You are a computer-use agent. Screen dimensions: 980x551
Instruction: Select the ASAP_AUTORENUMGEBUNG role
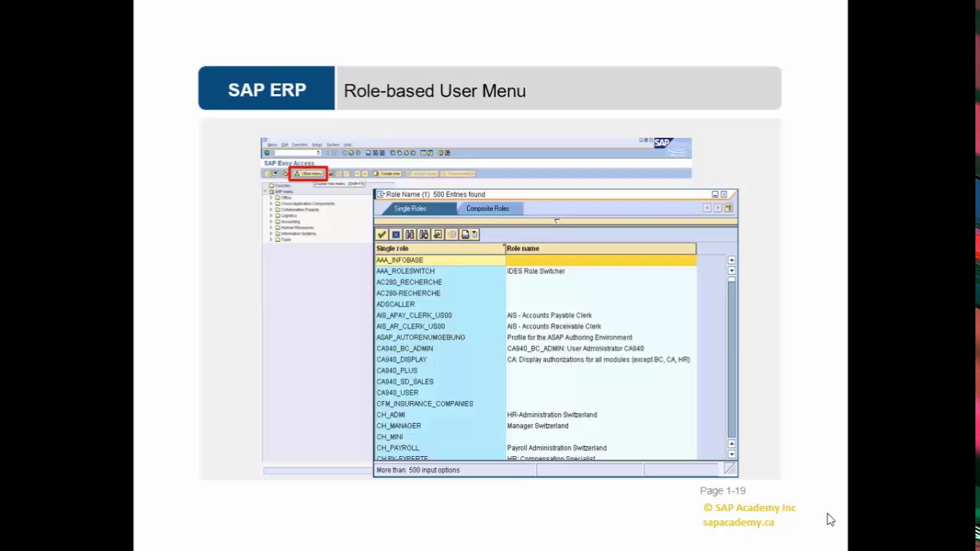(535, 337)
